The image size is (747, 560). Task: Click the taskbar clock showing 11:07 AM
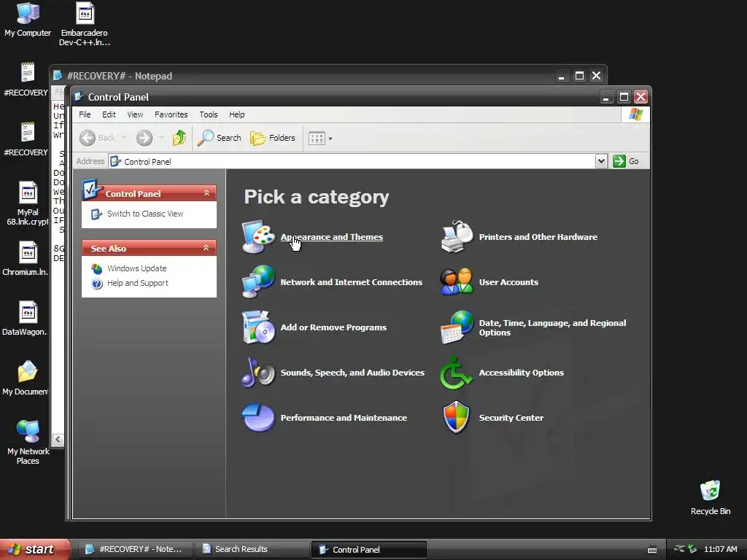tap(720, 549)
